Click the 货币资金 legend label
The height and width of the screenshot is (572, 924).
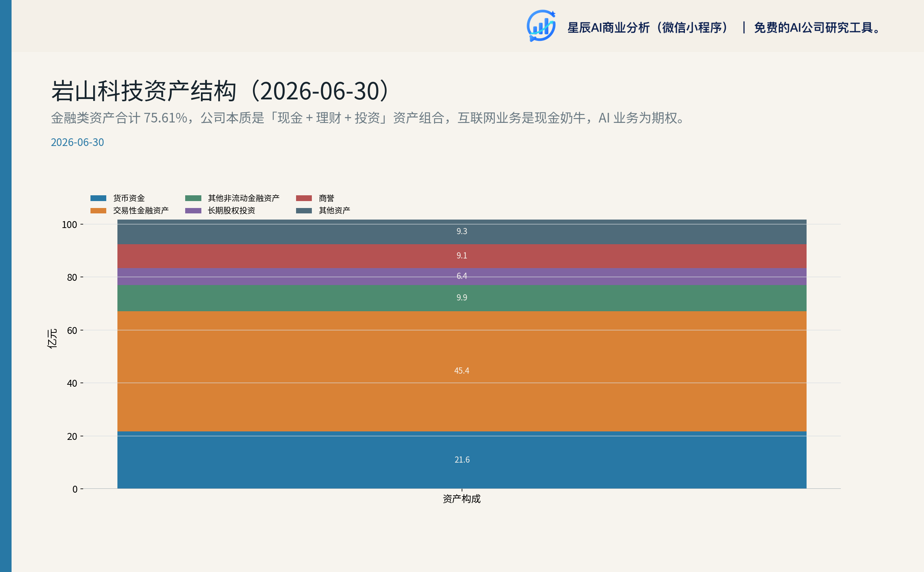click(x=129, y=198)
